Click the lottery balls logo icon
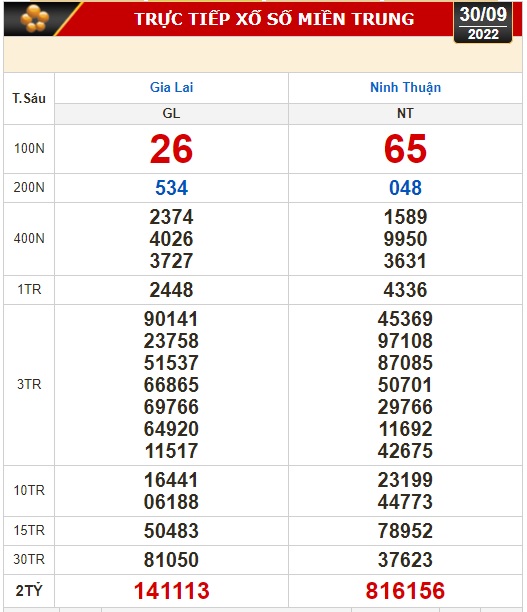527x612 pixels. 35,18
